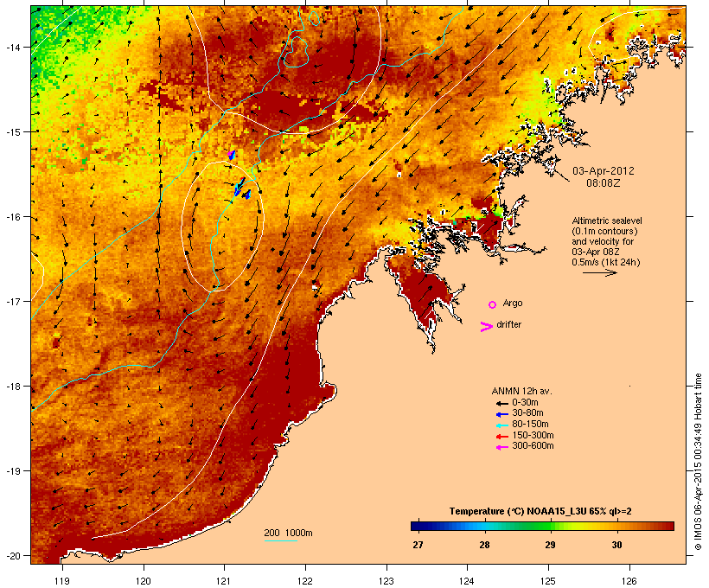The image size is (709, 588).
Task: Click the longitude label 119
Action: pos(62,581)
